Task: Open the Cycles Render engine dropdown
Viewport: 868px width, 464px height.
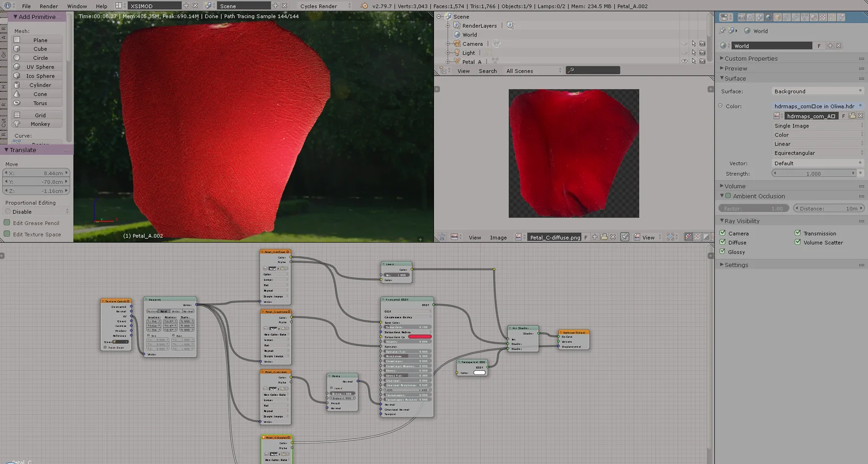Action: click(x=324, y=6)
